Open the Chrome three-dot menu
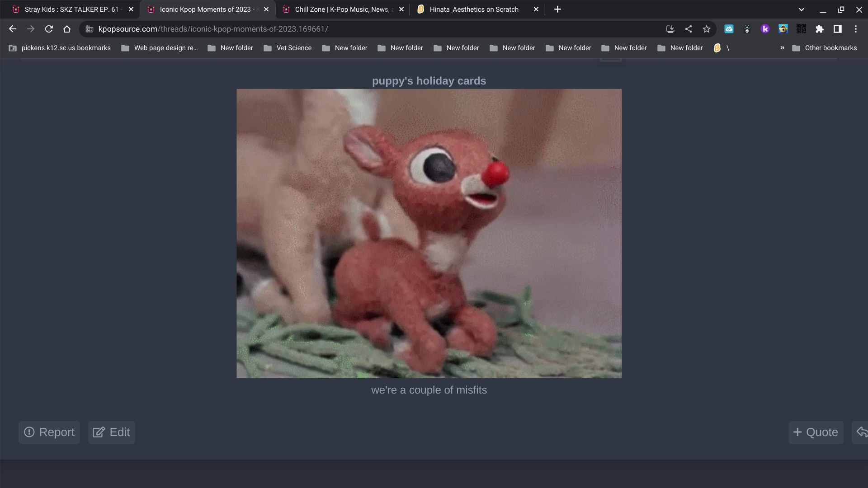Viewport: 868px width, 488px height. pos(856,29)
